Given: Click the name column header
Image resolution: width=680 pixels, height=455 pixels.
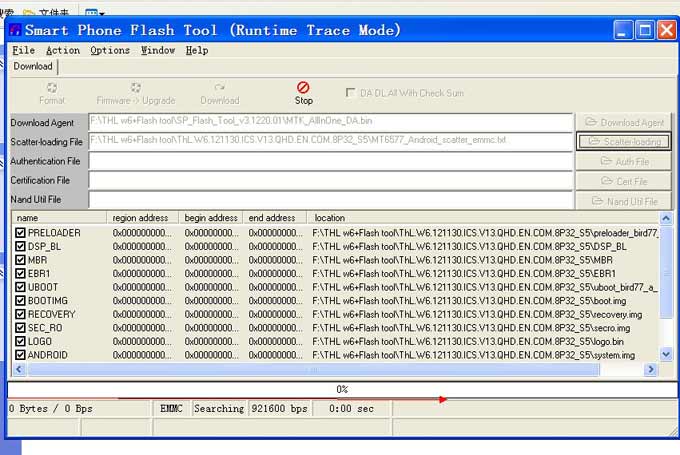Looking at the screenshot, I should tap(59, 218).
